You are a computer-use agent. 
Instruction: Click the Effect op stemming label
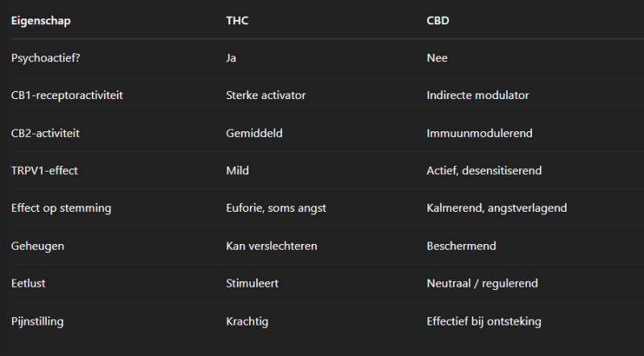click(61, 208)
